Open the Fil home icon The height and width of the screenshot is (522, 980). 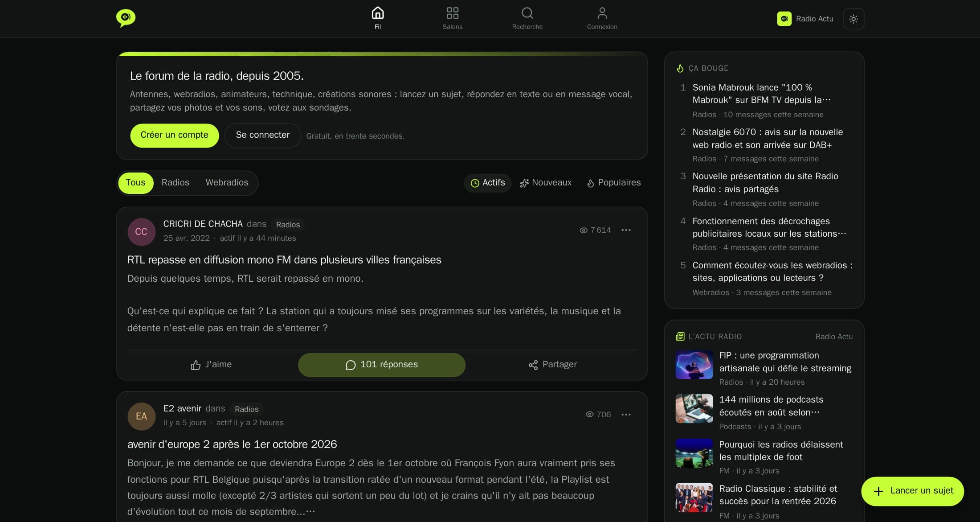[x=378, y=13]
